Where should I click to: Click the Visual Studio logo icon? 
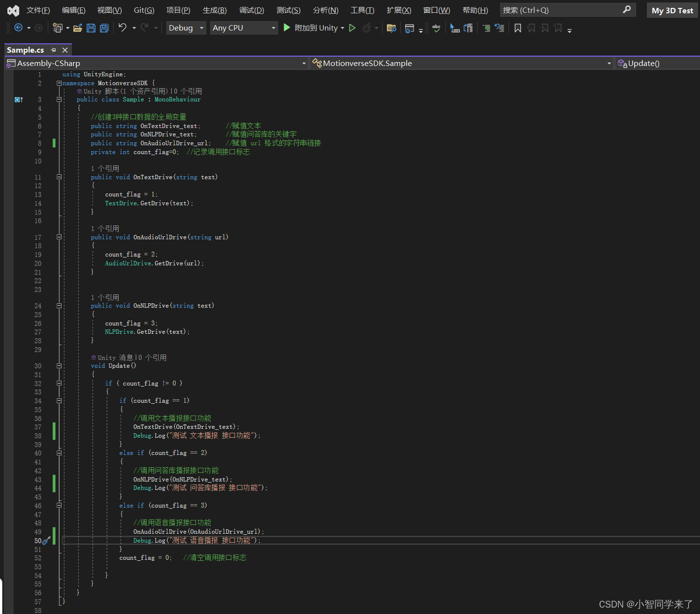(x=13, y=10)
